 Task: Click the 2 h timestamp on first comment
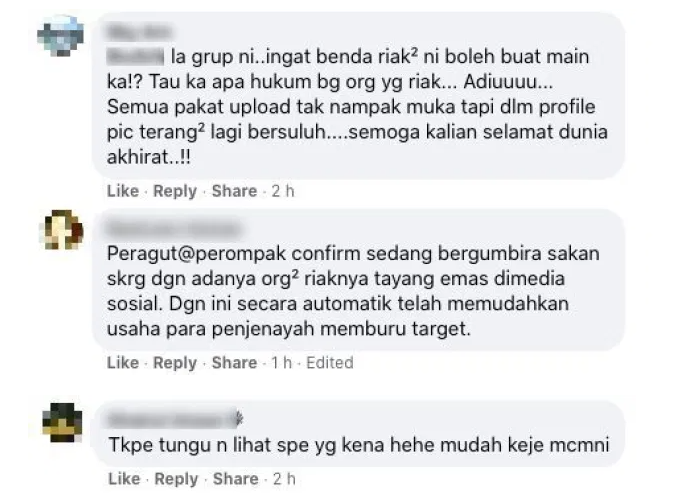[283, 191]
